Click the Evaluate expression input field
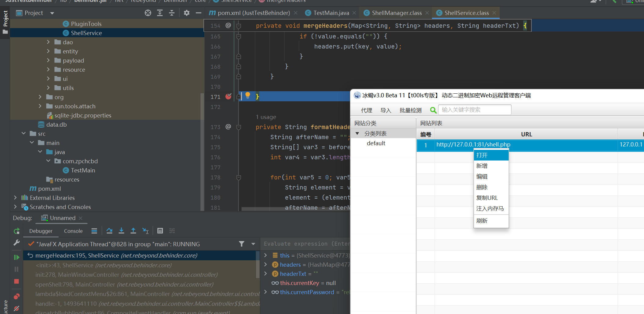Image resolution: width=644 pixels, height=314 pixels. pos(307,244)
